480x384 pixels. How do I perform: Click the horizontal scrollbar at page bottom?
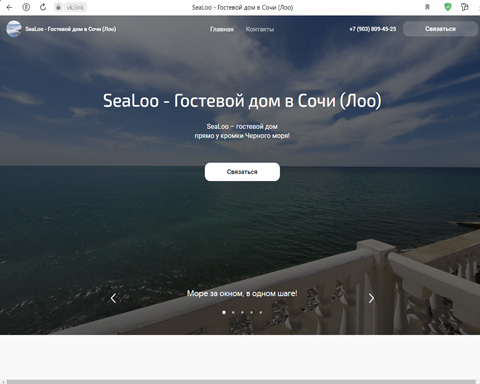(x=241, y=382)
